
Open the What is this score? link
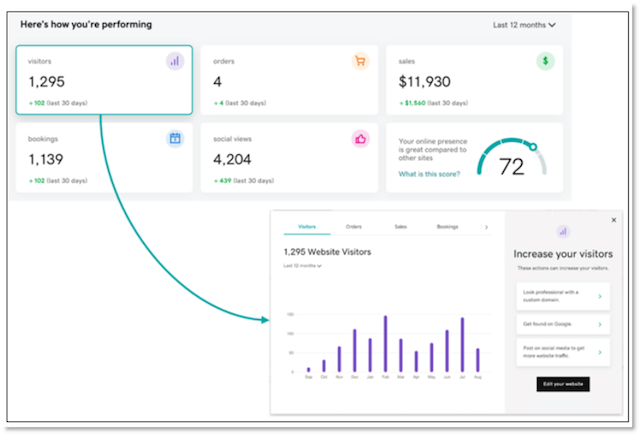428,174
